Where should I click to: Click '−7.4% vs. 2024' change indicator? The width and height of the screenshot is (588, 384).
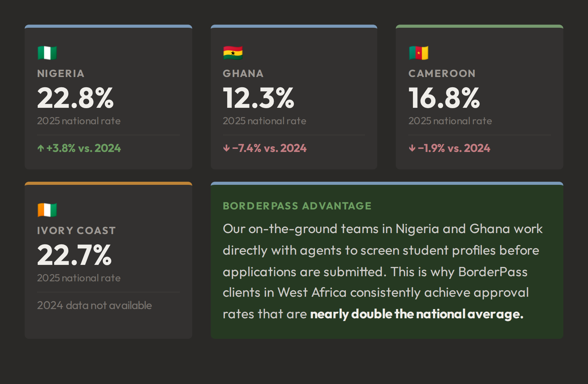tap(269, 148)
